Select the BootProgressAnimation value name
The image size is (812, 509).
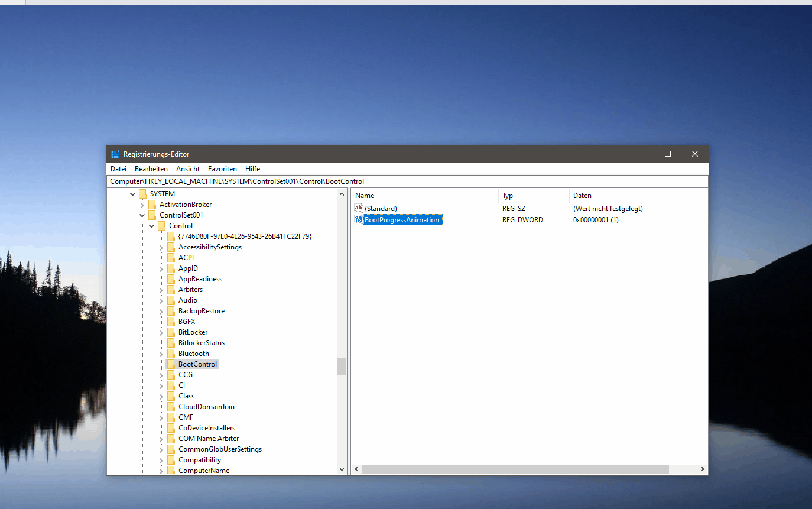[402, 220]
